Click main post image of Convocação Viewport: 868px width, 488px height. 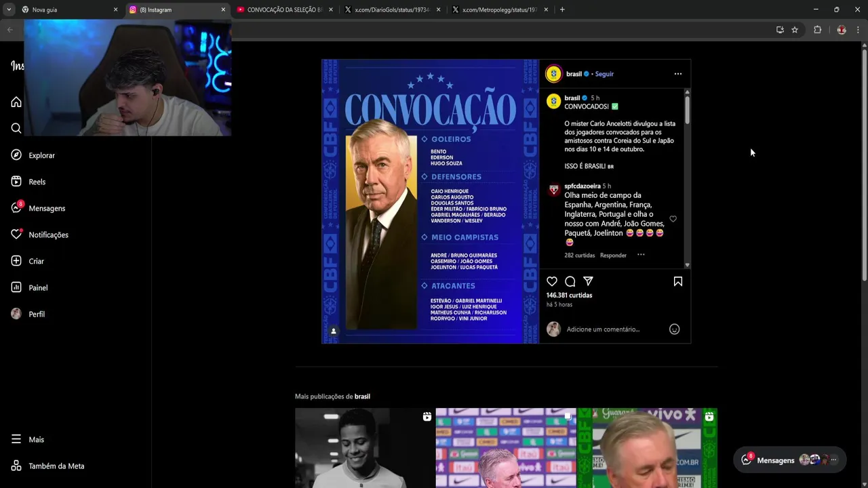tap(430, 201)
